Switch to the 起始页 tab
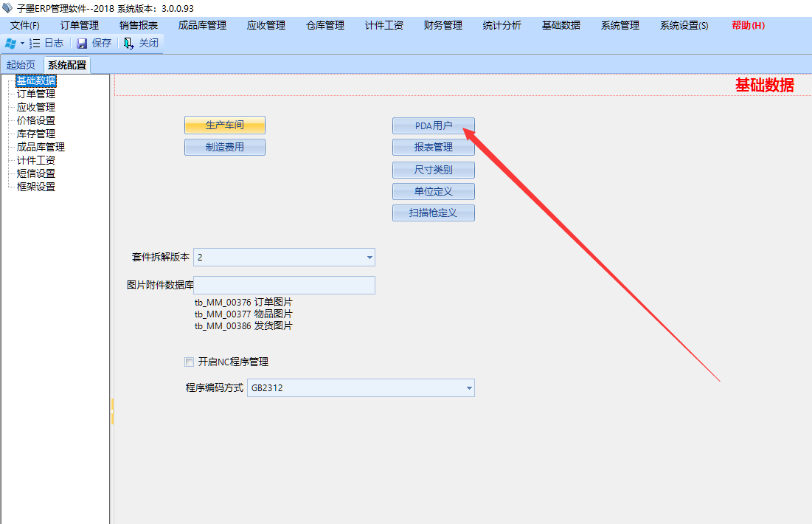The width and height of the screenshot is (812, 524). [21, 65]
